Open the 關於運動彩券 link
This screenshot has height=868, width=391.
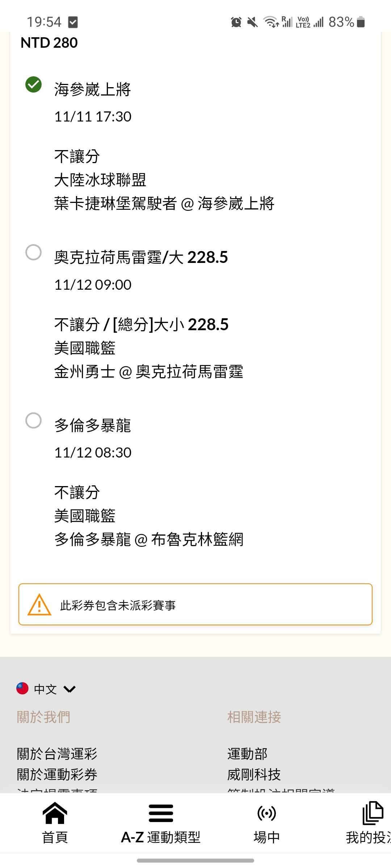coord(57,774)
